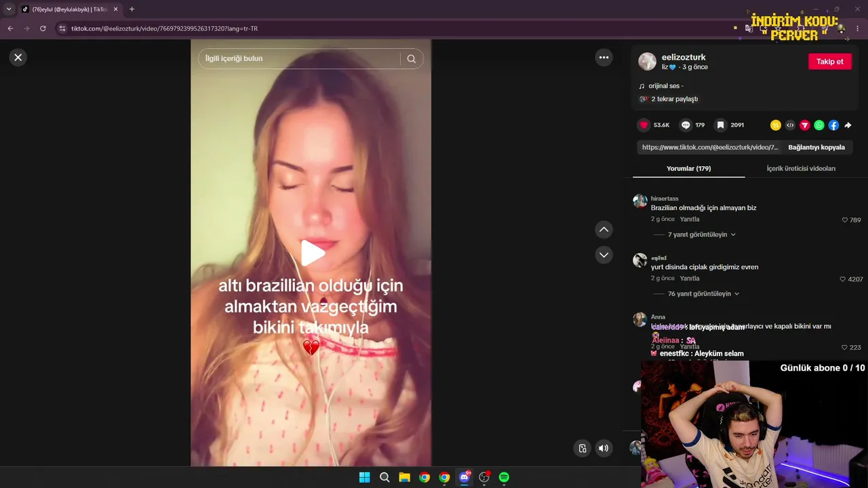Share the video to Facebook
The height and width of the screenshot is (488, 868).
[833, 125]
